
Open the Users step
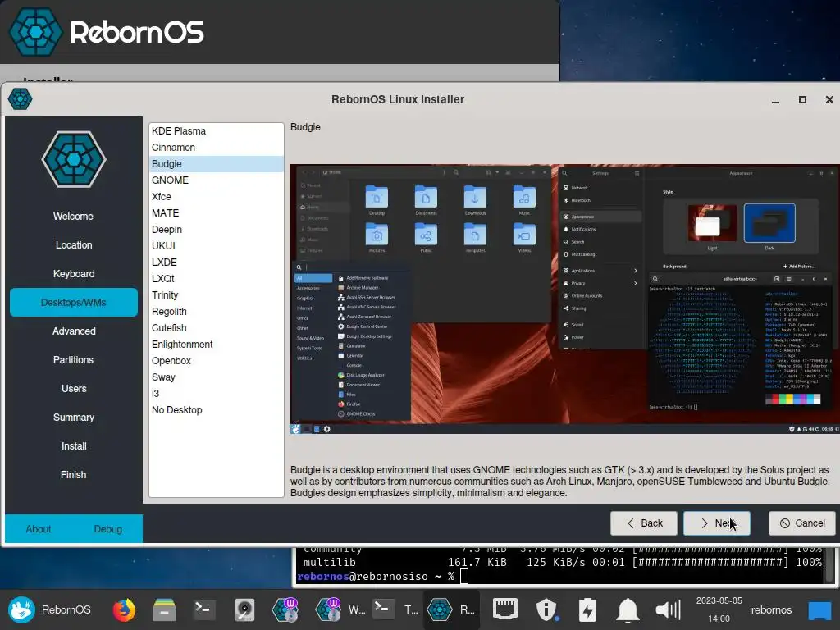(73, 389)
